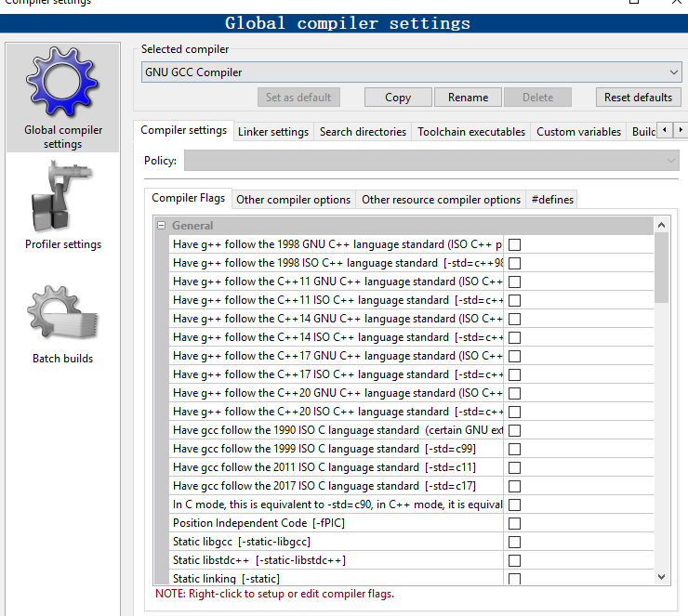Tick C++14 GNU C++ standard checkbox

pyautogui.click(x=514, y=320)
